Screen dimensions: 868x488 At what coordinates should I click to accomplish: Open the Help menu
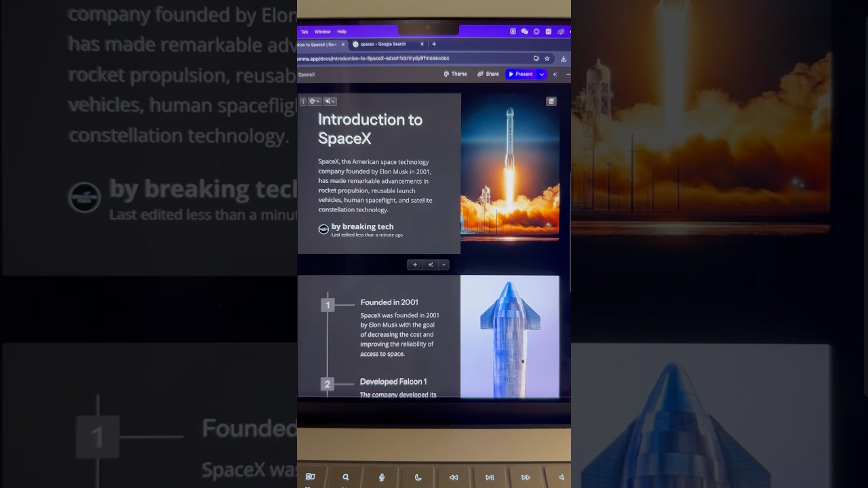click(342, 32)
